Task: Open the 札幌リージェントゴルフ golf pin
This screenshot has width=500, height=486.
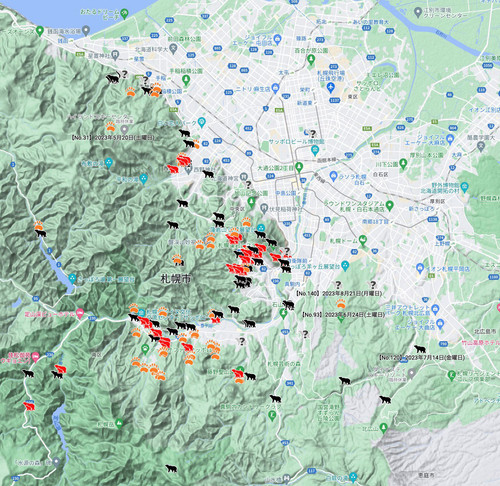Action: pos(451,374)
